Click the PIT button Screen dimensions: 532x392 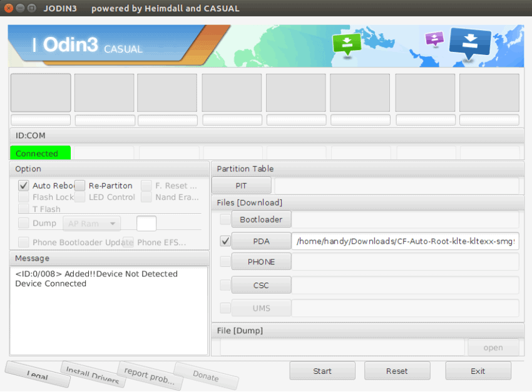[x=241, y=186]
